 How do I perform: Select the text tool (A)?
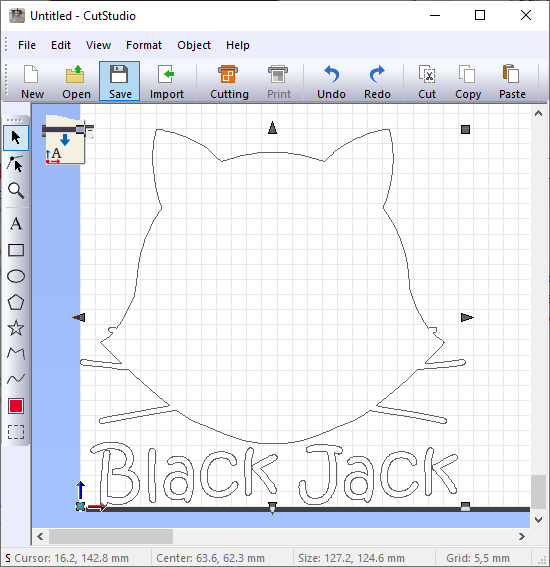point(16,224)
